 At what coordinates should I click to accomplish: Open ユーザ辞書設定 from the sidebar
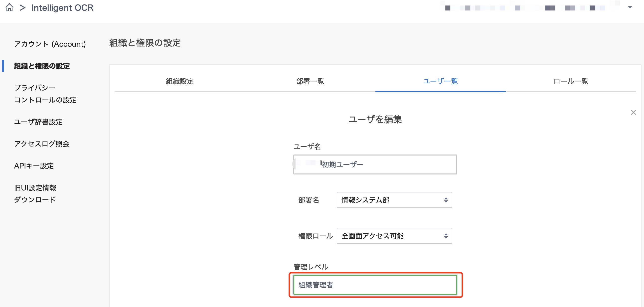pyautogui.click(x=38, y=122)
